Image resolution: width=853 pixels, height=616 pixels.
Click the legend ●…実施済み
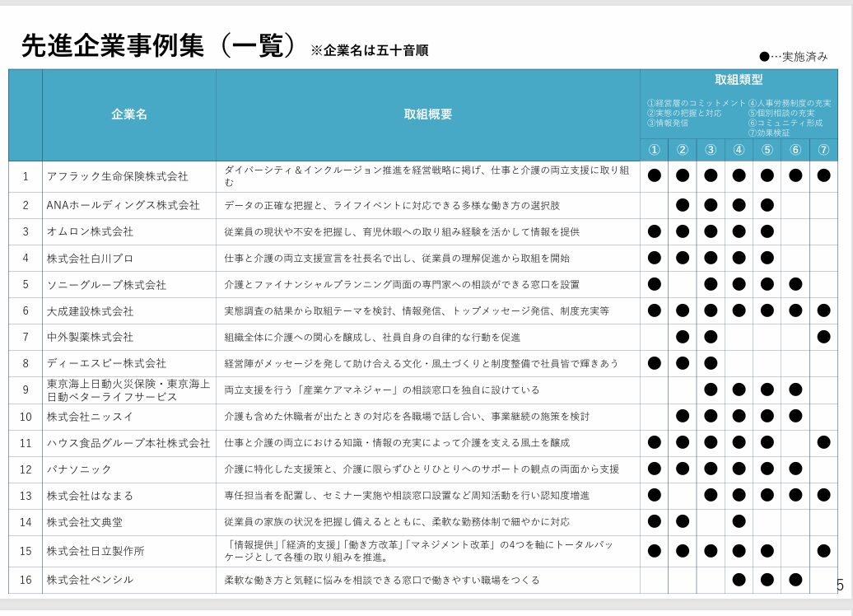tap(793, 57)
